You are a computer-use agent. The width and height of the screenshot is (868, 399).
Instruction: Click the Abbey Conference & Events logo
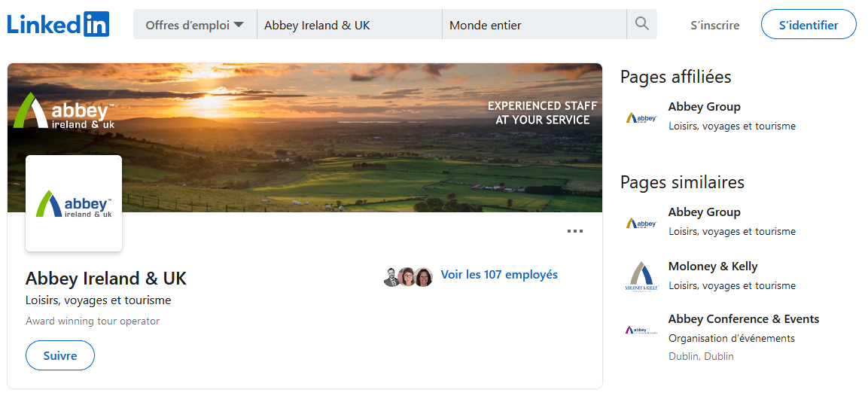coord(641,330)
